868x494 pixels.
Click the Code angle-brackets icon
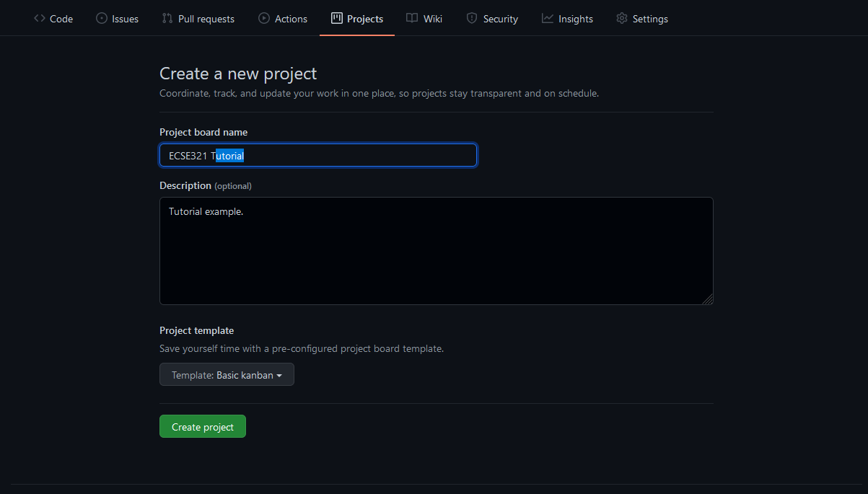pyautogui.click(x=40, y=19)
